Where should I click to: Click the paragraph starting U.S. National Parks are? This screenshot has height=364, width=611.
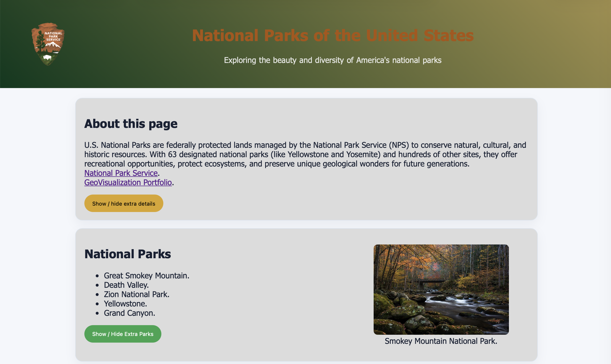pos(305,154)
